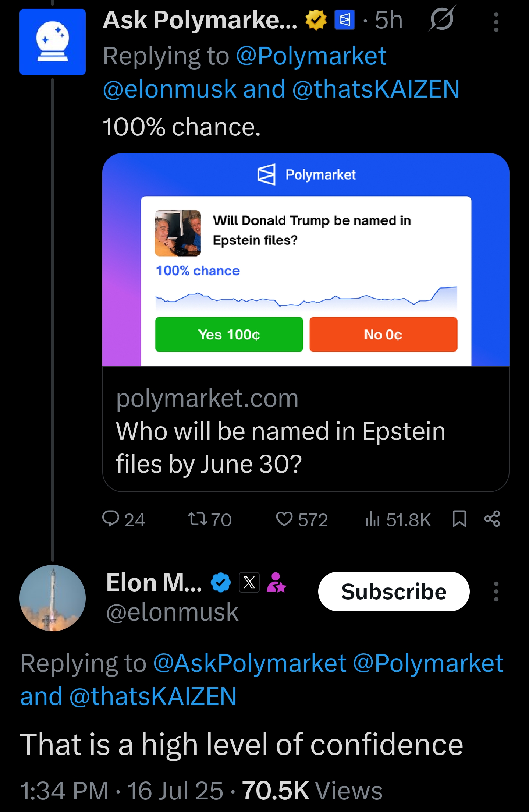Like the Ask Polymarket post

(284, 519)
